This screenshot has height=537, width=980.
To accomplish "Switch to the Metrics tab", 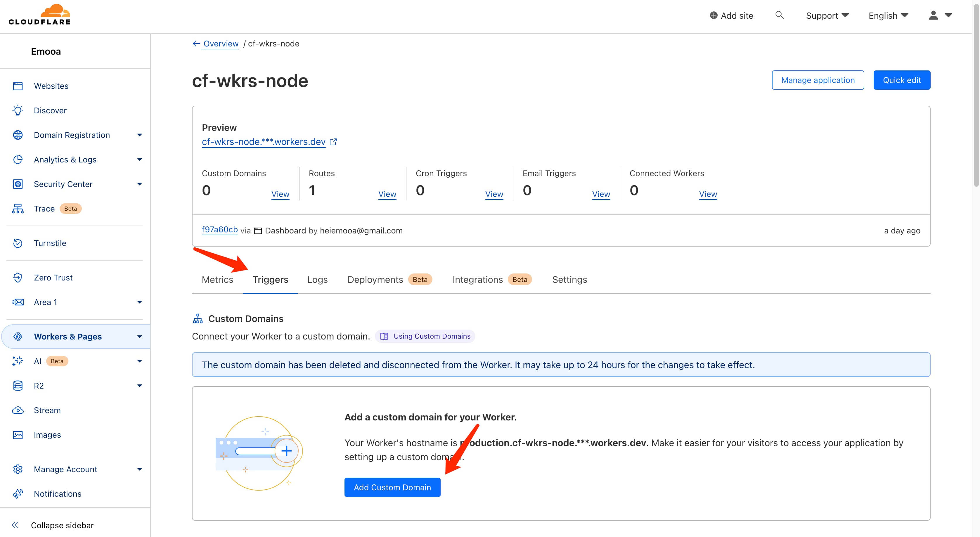I will click(x=217, y=280).
